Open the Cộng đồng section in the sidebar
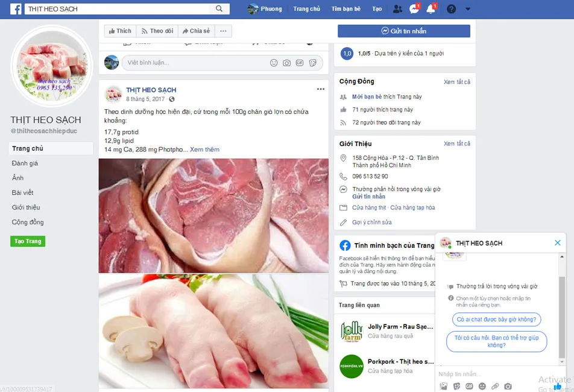The image size is (574, 392). (27, 222)
